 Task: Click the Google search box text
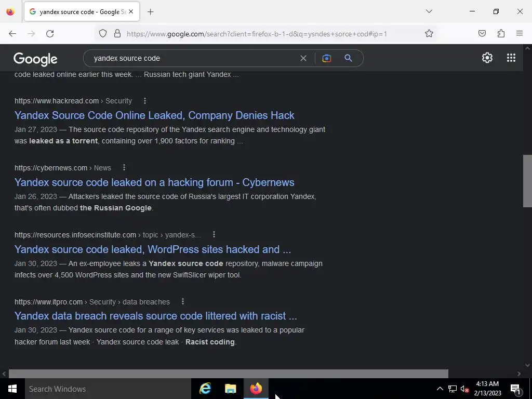click(x=127, y=58)
